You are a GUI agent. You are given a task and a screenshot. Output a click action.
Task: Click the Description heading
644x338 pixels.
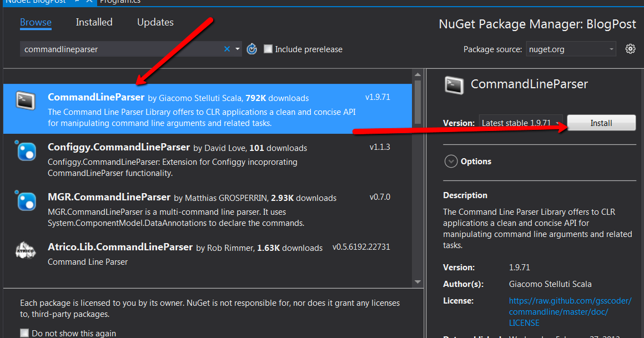click(465, 195)
